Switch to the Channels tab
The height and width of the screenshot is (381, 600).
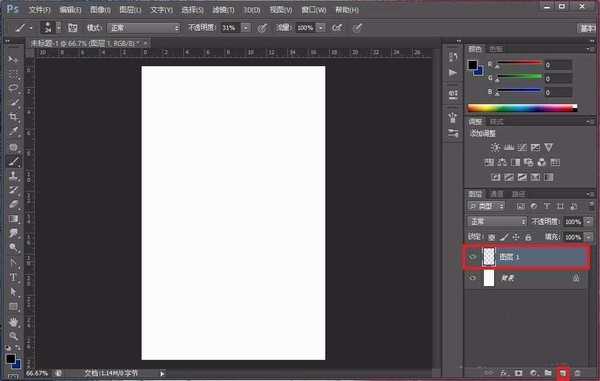click(x=497, y=194)
